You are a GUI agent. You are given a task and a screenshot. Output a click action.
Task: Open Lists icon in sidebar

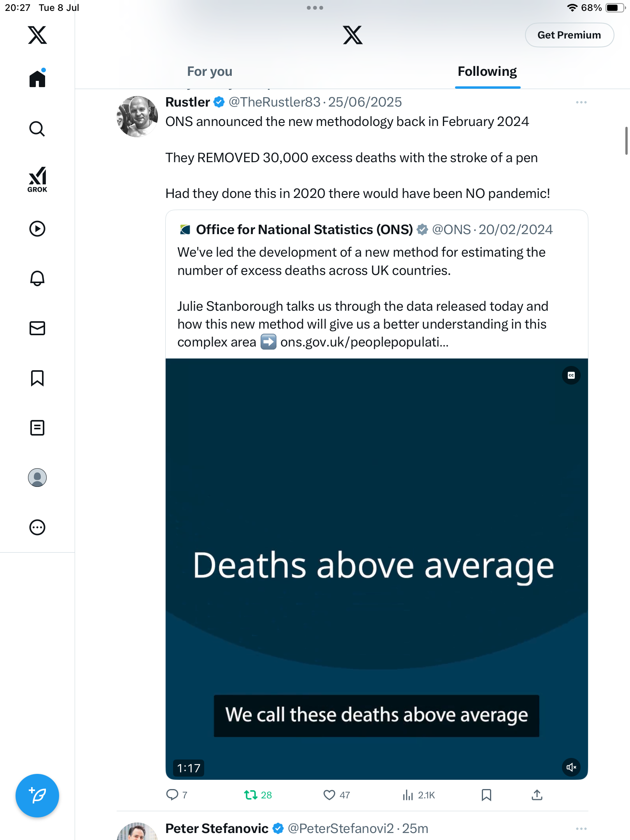[x=37, y=428]
